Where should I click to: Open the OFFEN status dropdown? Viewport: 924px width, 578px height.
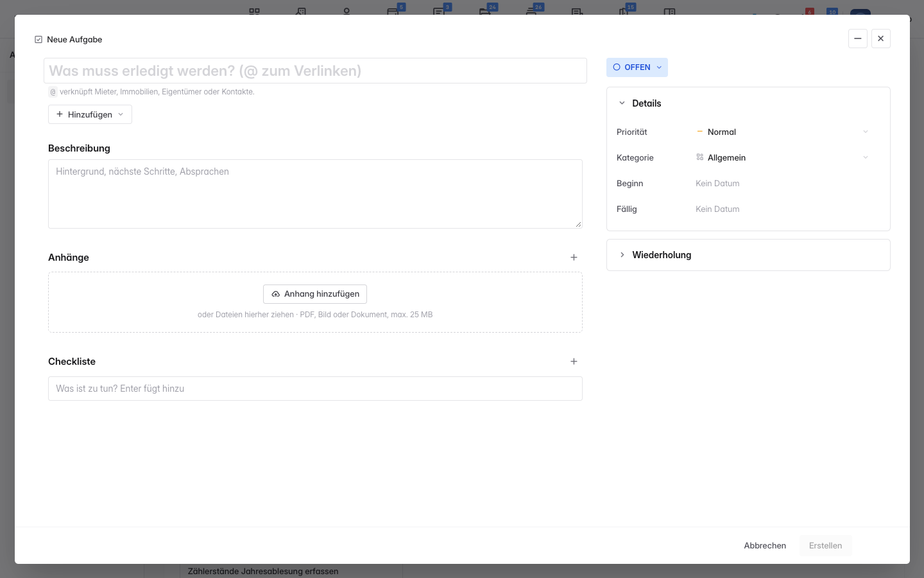pos(637,67)
